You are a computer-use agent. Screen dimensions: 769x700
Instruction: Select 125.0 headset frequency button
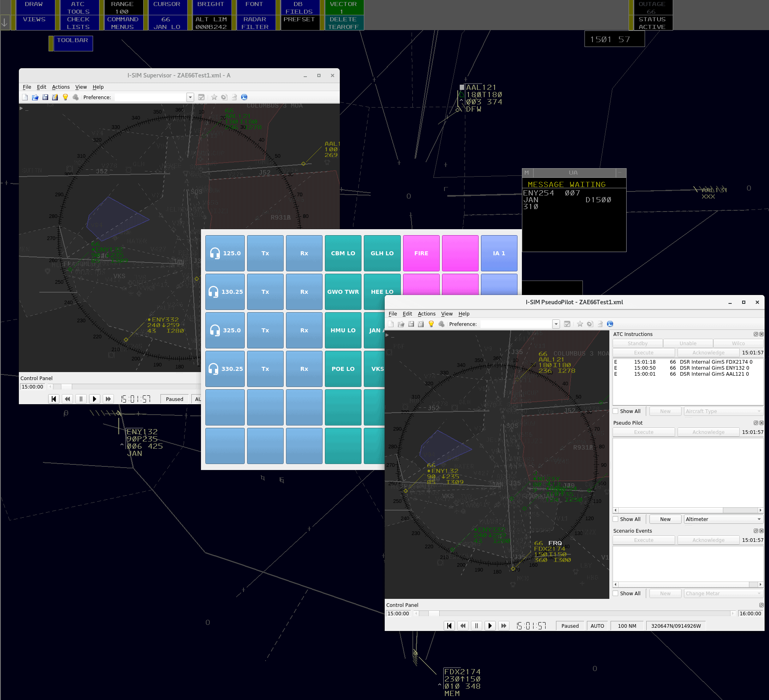[225, 253]
